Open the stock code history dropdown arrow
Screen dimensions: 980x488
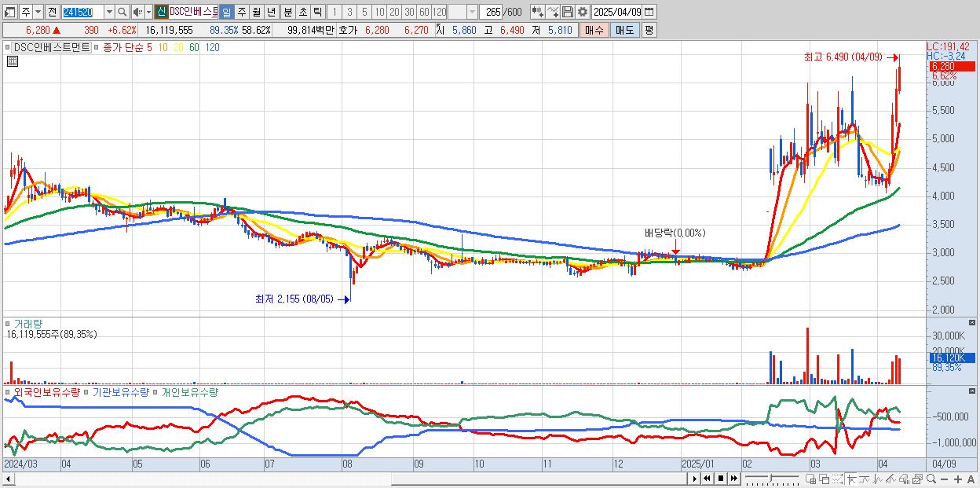point(109,12)
